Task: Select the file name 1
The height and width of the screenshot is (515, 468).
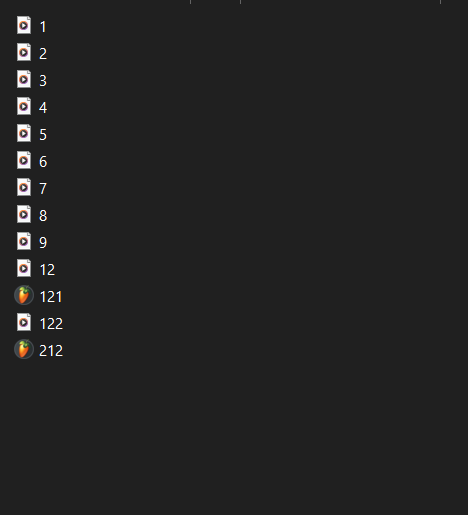Action: click(43, 27)
